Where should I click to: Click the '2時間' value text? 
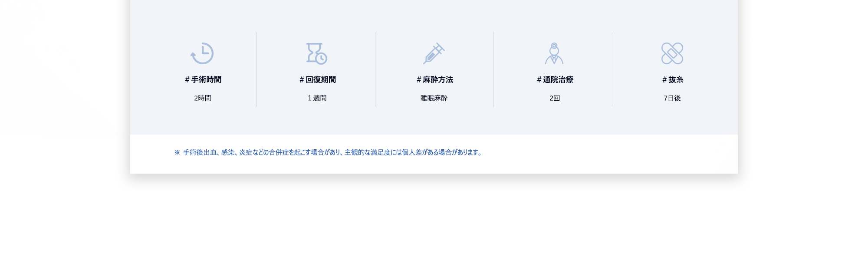[203, 98]
